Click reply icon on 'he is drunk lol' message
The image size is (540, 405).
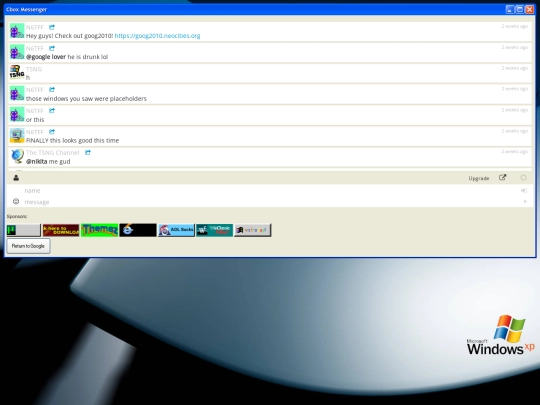[x=52, y=48]
